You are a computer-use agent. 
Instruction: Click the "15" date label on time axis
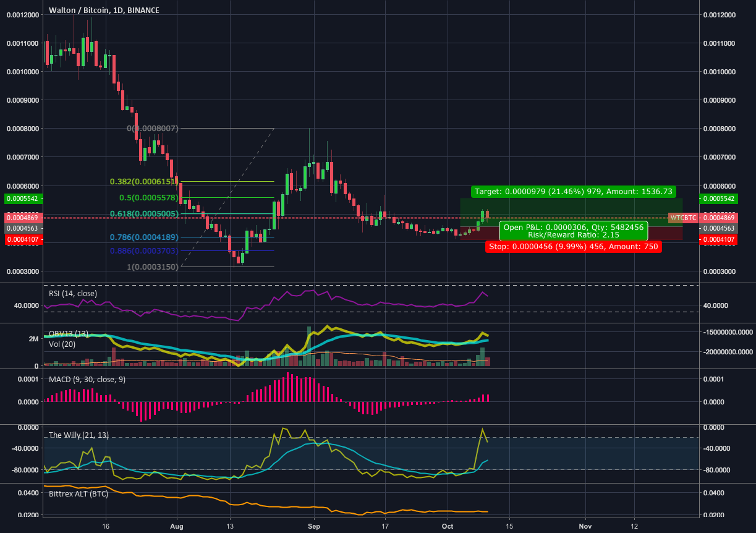[509, 526]
